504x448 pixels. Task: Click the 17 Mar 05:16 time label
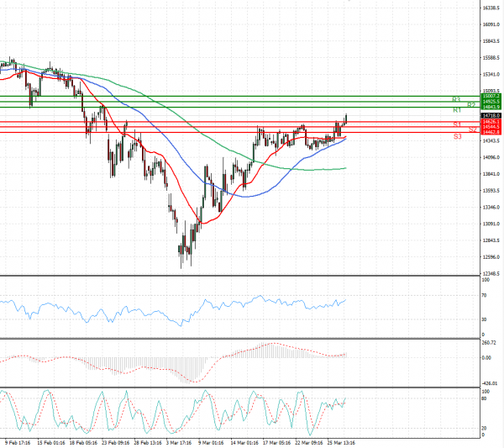click(276, 443)
